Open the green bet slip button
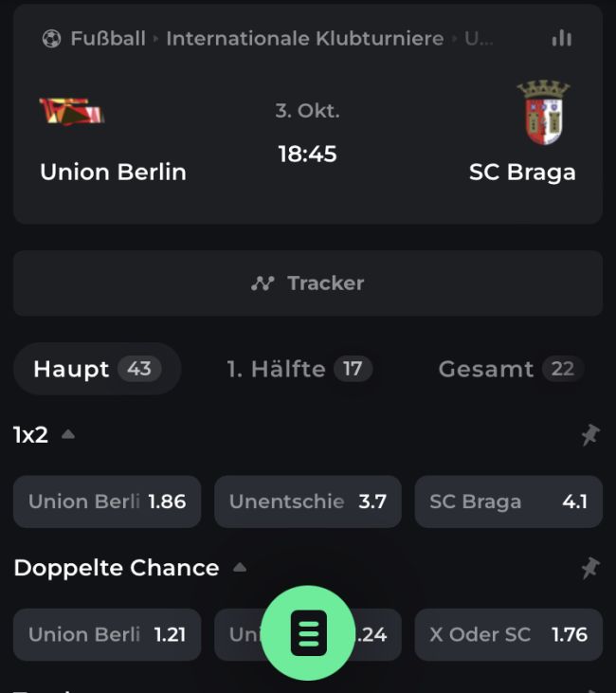 (308, 633)
